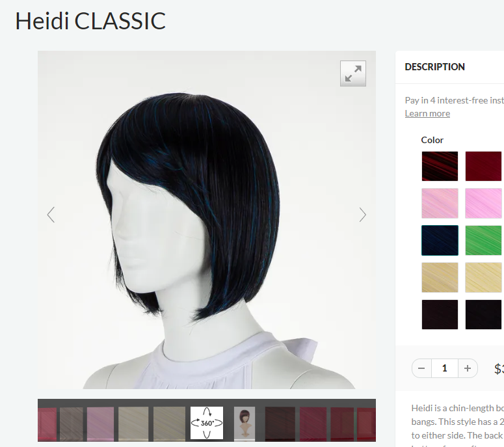Pick the light pink striped swatch
Viewport: 504px width, 447px height.
(x=440, y=203)
